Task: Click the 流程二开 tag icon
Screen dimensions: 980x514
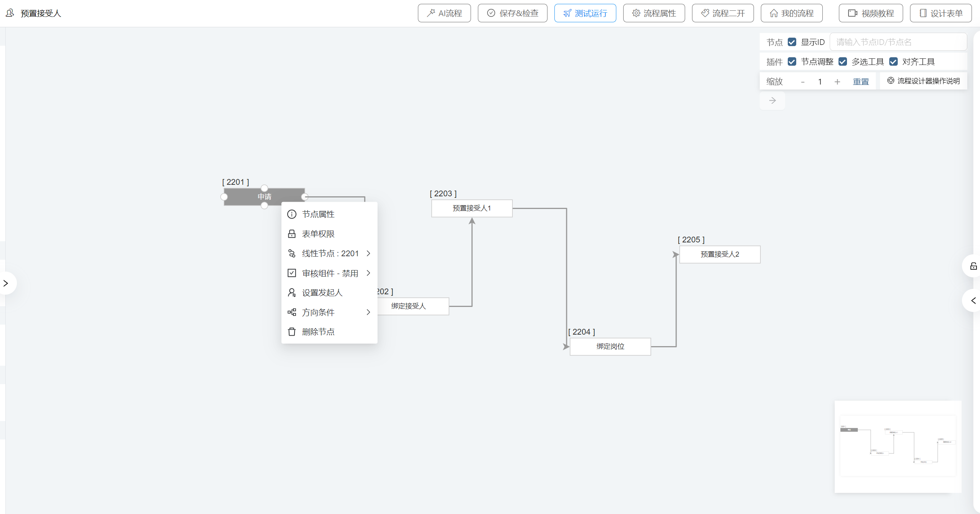Action: point(705,13)
